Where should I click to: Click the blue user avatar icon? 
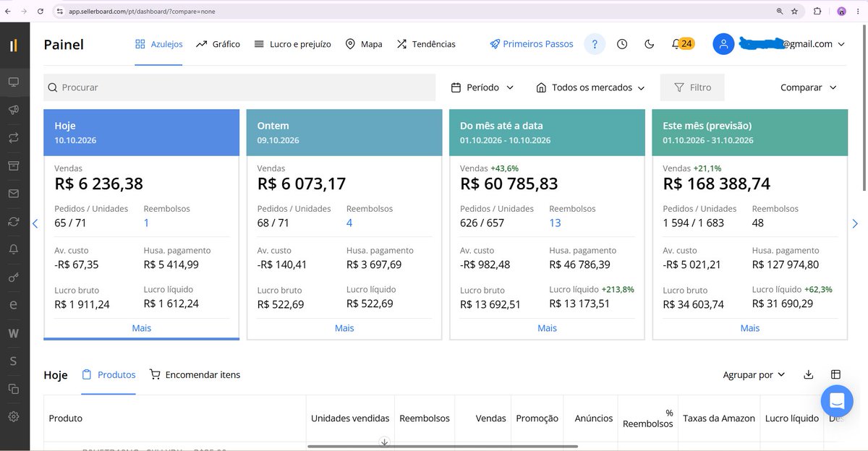tap(723, 44)
